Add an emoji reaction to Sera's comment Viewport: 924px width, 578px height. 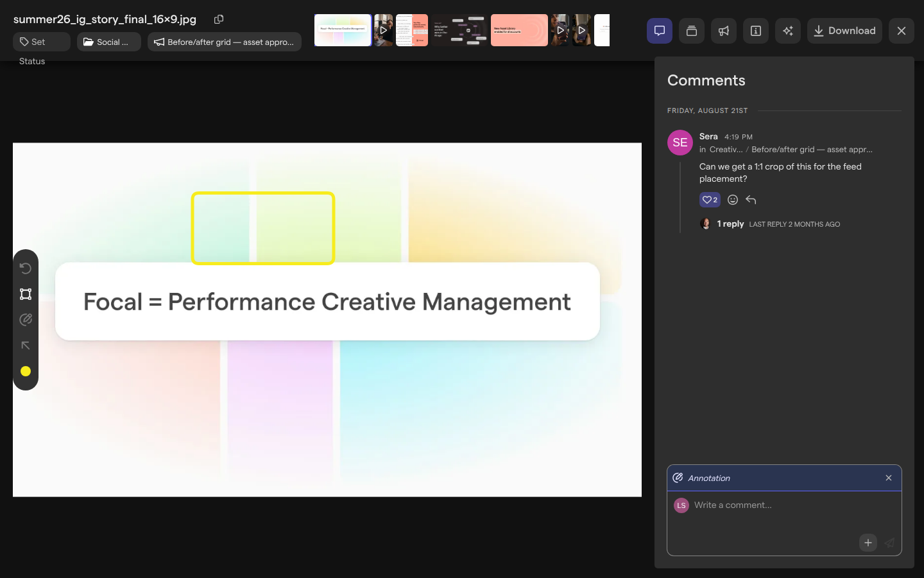pos(733,200)
